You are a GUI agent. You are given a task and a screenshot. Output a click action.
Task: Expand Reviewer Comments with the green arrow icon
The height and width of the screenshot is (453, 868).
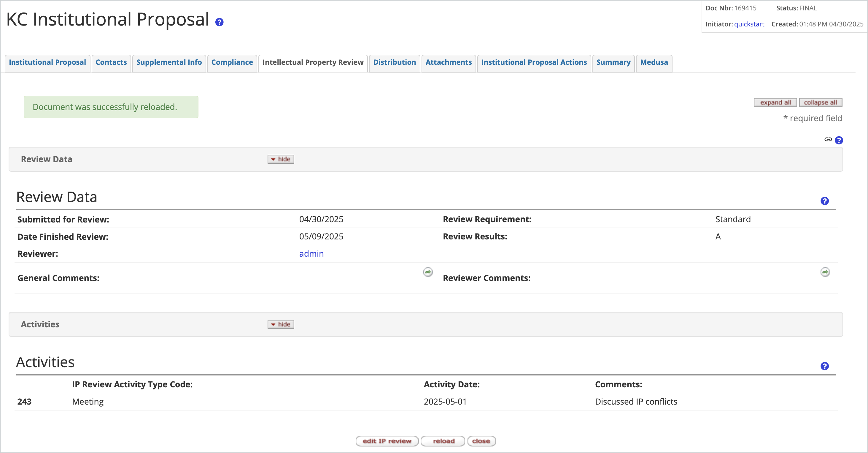point(825,272)
